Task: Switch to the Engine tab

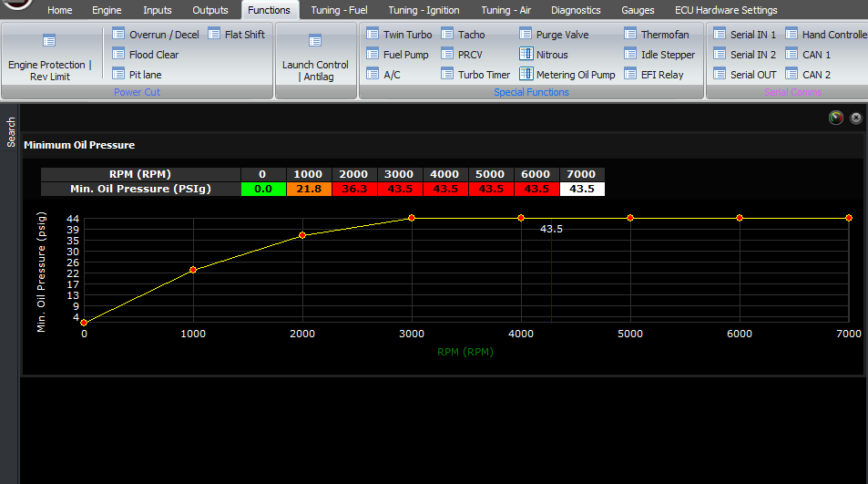Action: (107, 10)
